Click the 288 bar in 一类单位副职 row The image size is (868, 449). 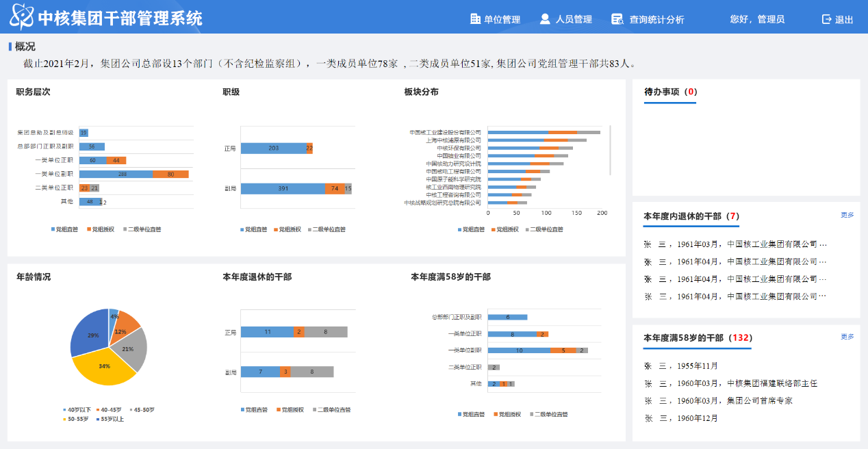point(116,174)
